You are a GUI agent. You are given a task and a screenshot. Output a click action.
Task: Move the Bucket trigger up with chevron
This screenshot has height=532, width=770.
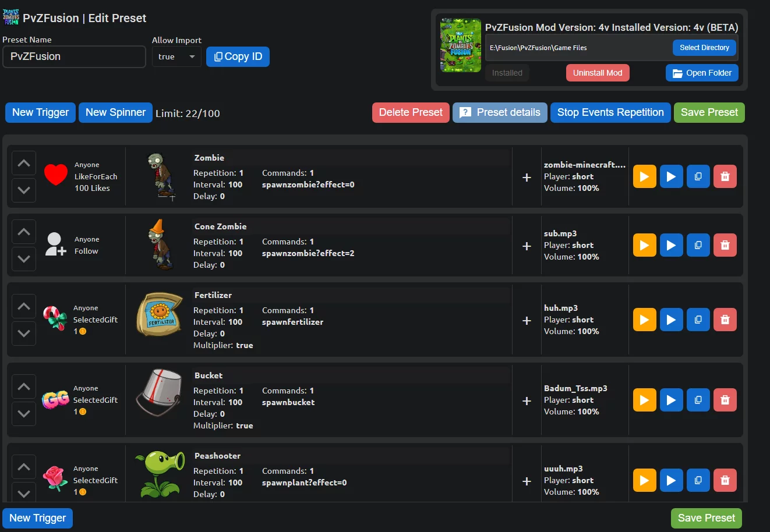(x=24, y=386)
